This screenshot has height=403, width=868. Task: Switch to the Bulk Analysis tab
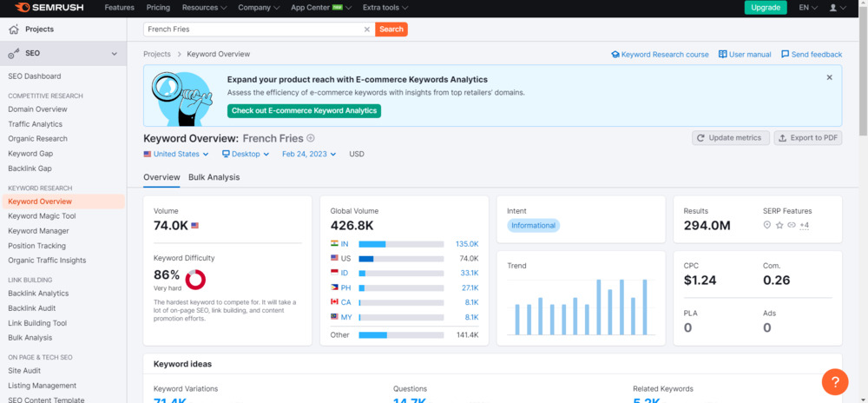(214, 177)
